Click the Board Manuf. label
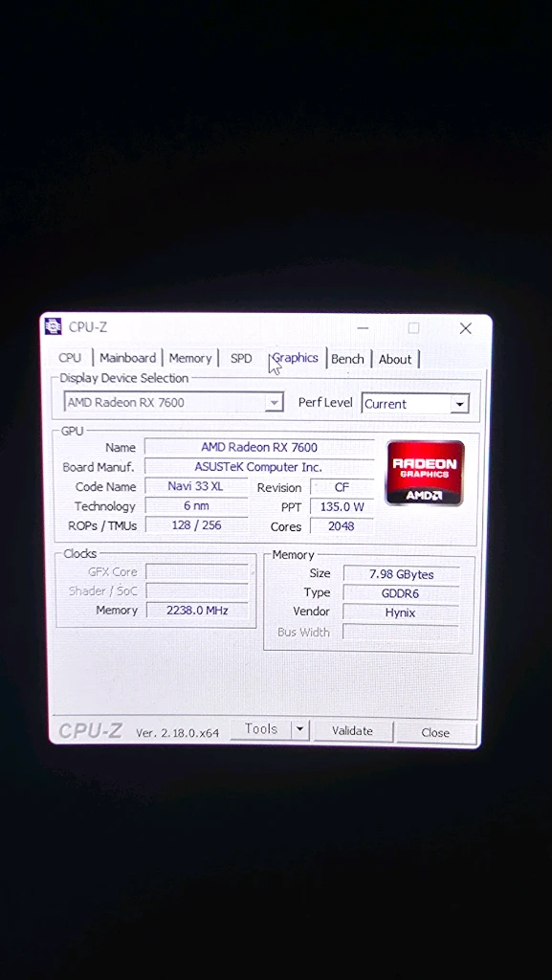The width and height of the screenshot is (552, 980). [99, 467]
